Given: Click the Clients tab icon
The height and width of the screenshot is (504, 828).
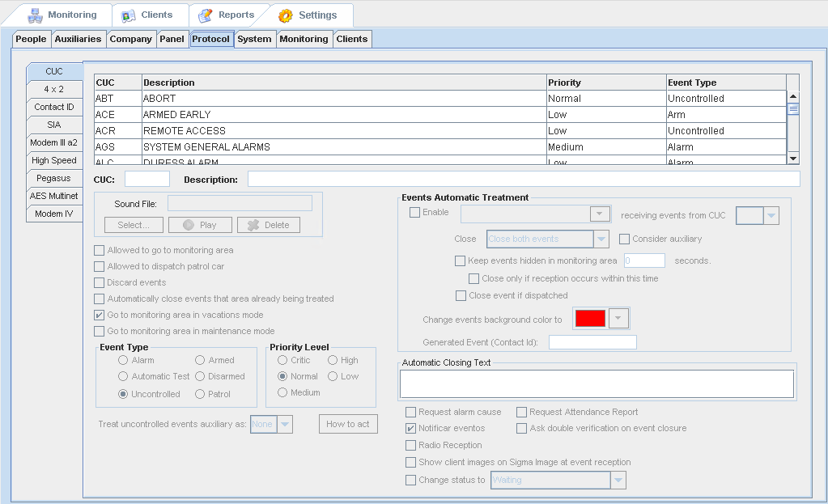Looking at the screenshot, I should point(128,15).
